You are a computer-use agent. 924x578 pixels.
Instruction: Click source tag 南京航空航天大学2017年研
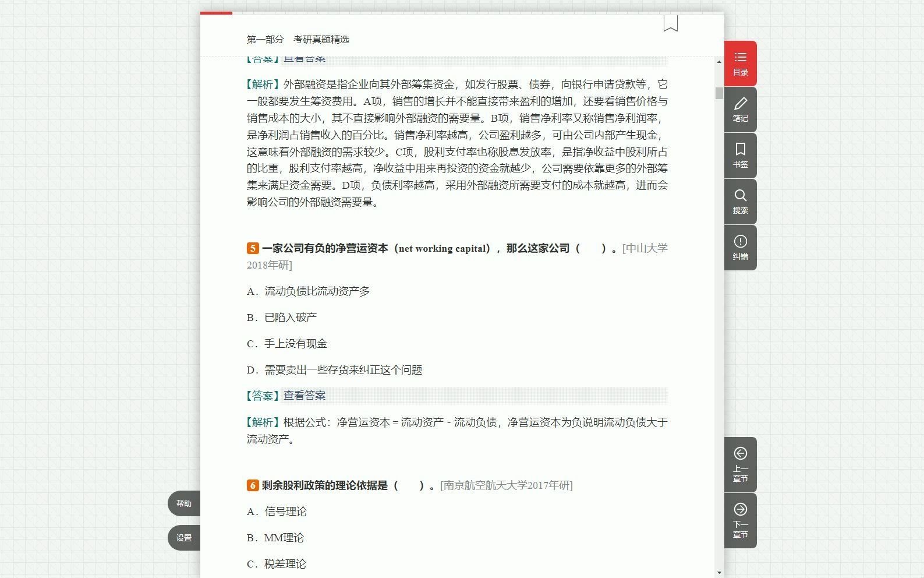coord(507,485)
